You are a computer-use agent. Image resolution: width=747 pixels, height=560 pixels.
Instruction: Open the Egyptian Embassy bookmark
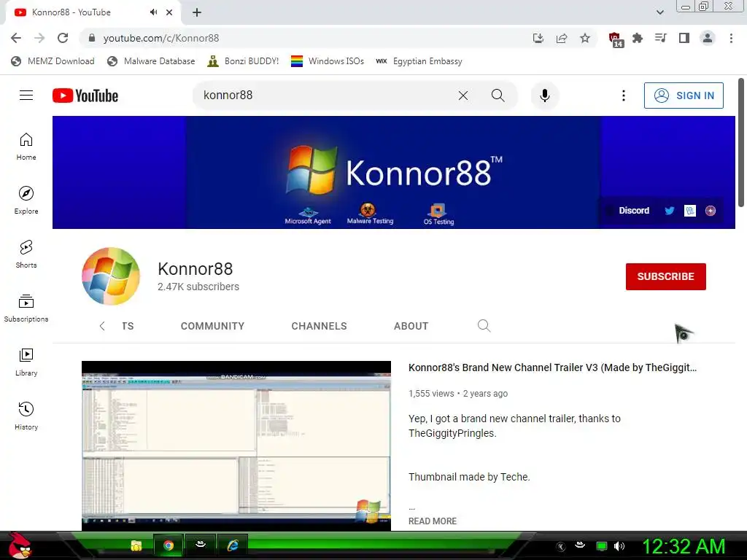419,61
